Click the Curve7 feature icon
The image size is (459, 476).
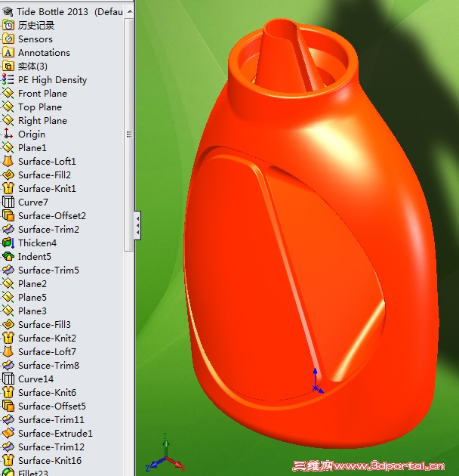(8, 202)
